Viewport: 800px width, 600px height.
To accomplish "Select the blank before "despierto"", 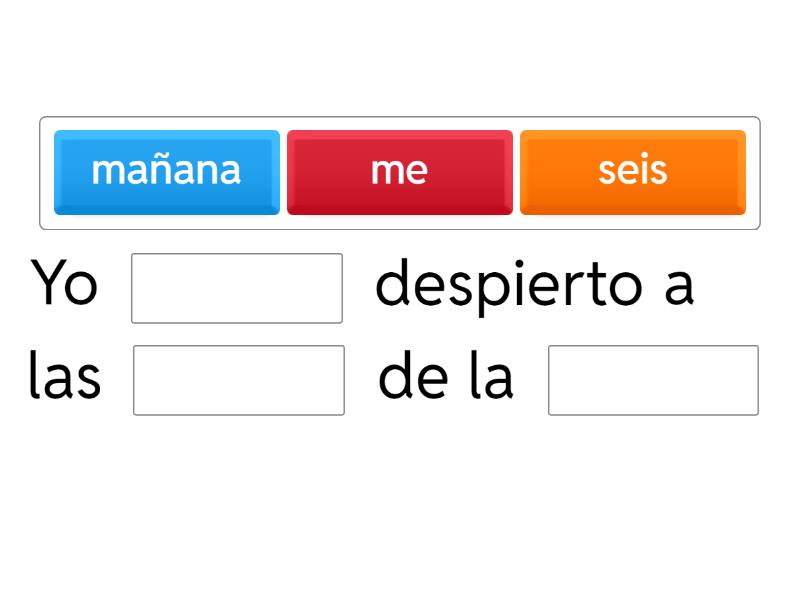I will click(x=237, y=288).
